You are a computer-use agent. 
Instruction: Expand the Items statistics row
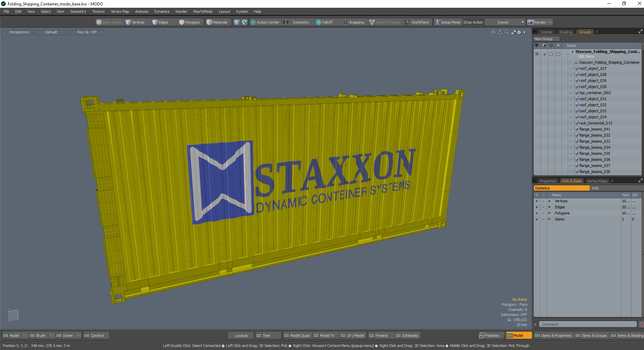click(549, 219)
